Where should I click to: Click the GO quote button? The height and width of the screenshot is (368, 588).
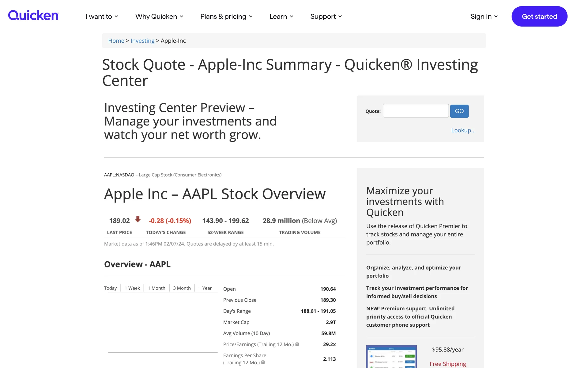pos(459,111)
